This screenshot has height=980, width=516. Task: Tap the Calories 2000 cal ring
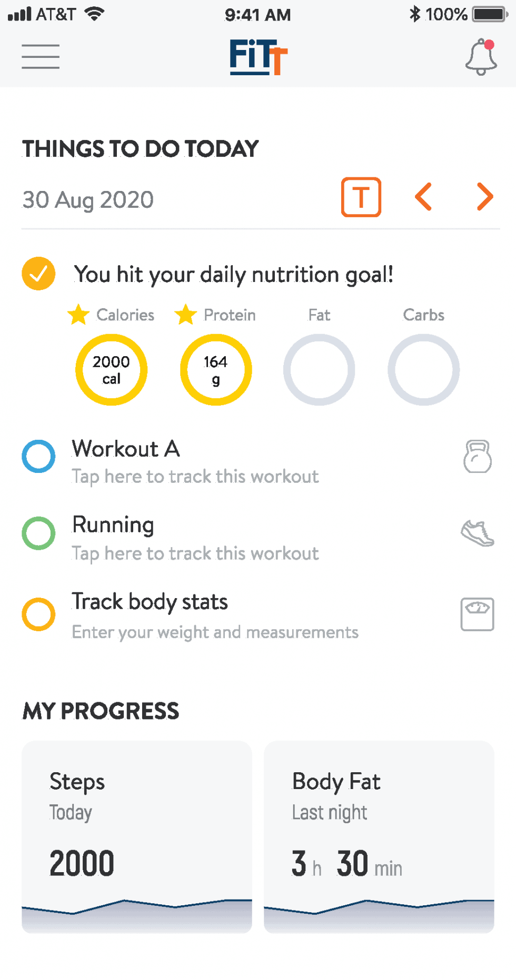(111, 370)
